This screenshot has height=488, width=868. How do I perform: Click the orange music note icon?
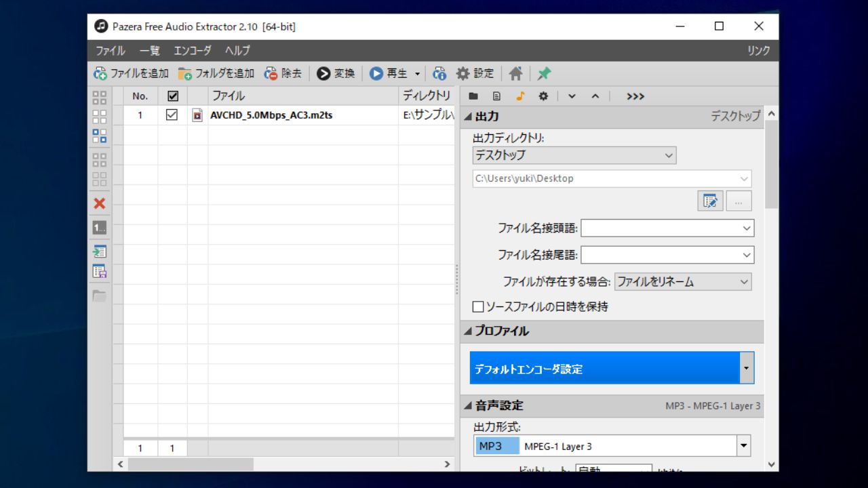[520, 96]
